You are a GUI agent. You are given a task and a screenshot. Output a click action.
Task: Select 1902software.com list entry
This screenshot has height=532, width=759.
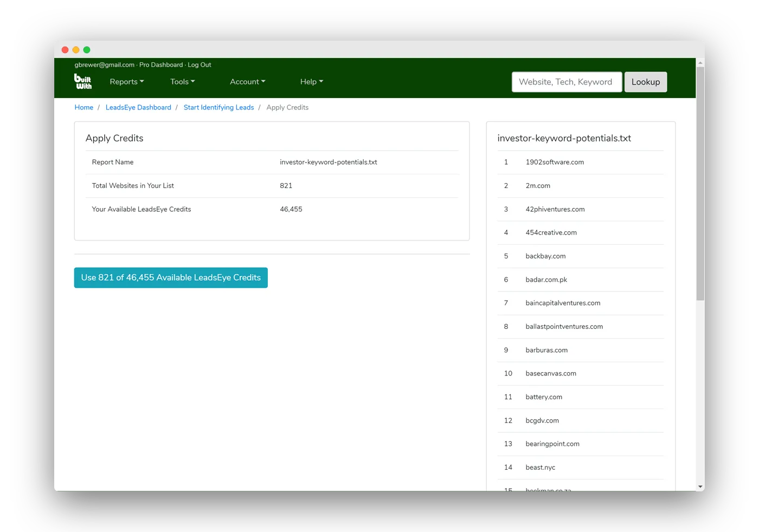click(555, 162)
